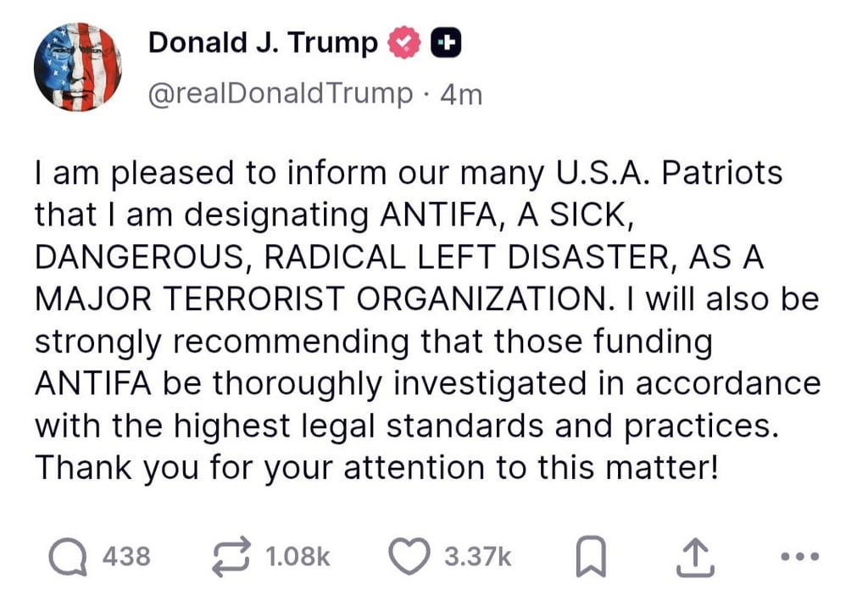Screen dimensions: 868x601
Task: Click the 4m post timestamp
Action: tap(461, 95)
